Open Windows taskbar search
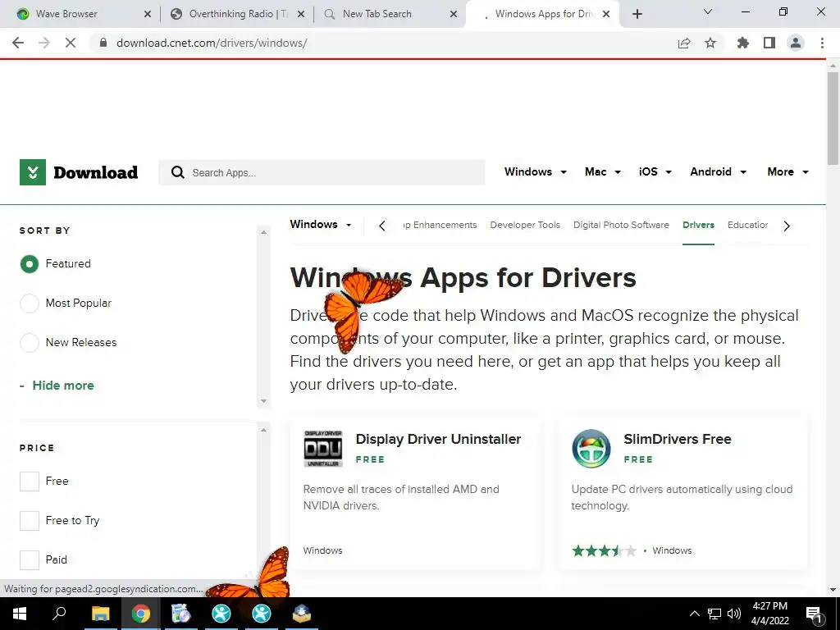840x630 pixels. [59, 614]
